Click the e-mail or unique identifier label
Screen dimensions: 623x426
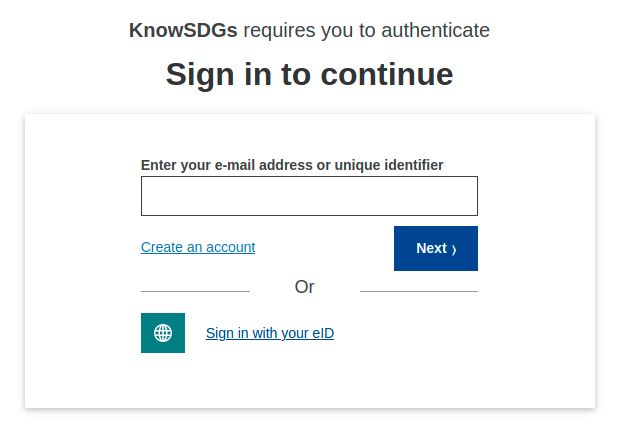click(292, 165)
